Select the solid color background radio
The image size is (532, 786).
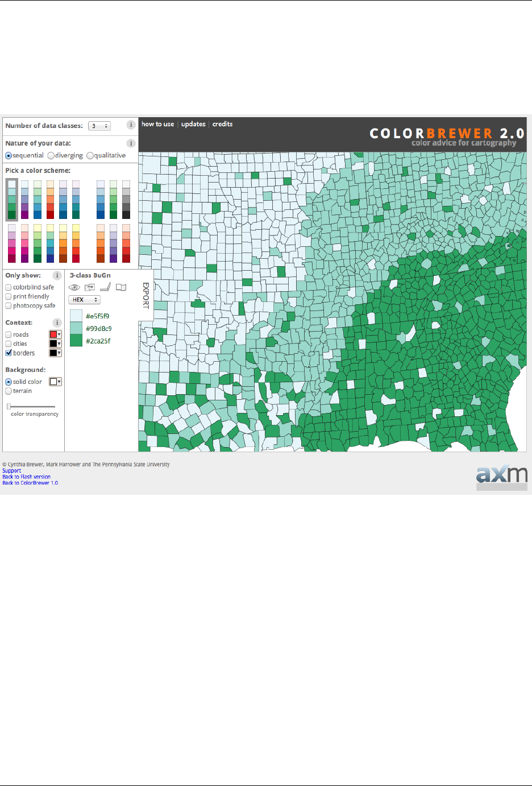(x=9, y=382)
